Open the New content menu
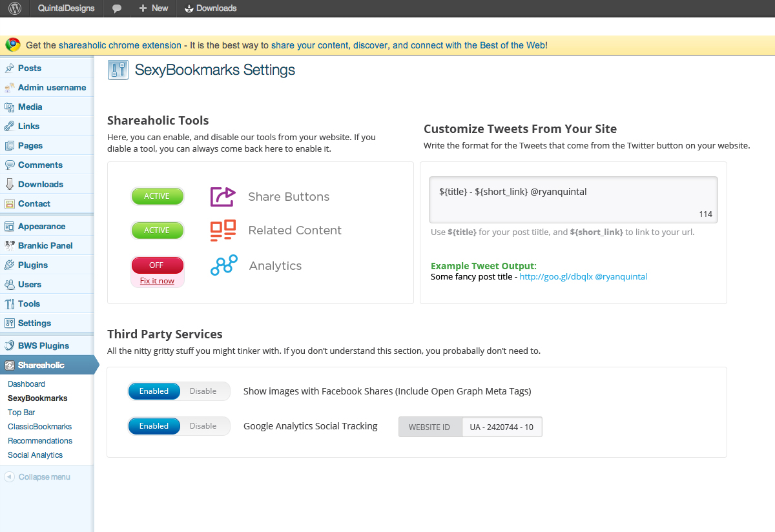Screen dimensions: 775x532 click(x=154, y=8)
